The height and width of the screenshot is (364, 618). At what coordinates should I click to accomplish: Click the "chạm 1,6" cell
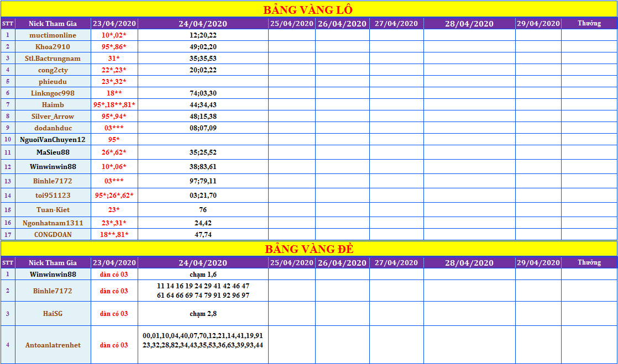(x=203, y=274)
